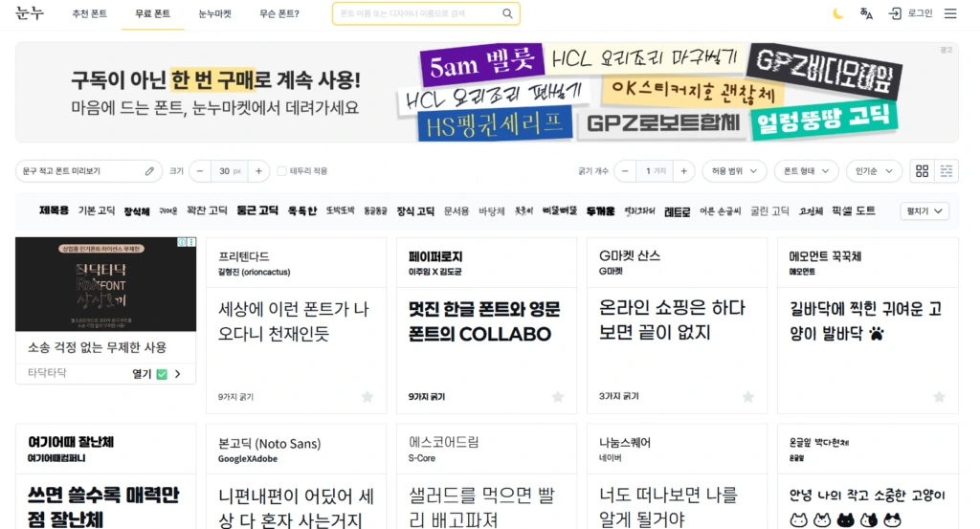This screenshot has height=529, width=980.
Task: Go to 눈누마켓 menu
Action: (x=215, y=13)
